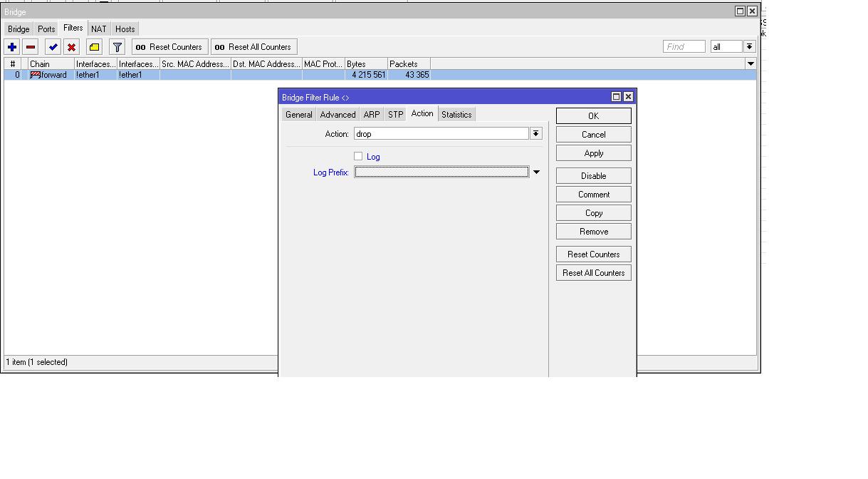Open the ARP tab in rule dialog
This screenshot has width=868, height=479.
click(x=372, y=115)
